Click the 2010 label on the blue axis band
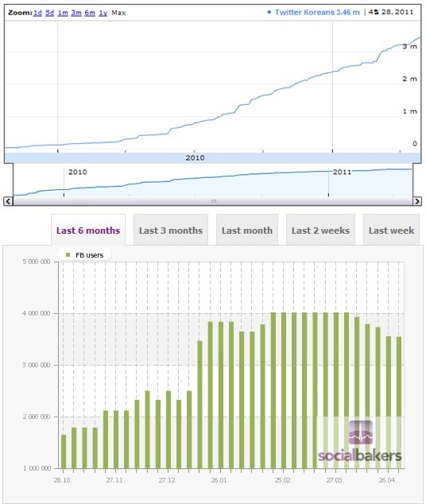Screen dimensions: 426x504 coord(195,158)
